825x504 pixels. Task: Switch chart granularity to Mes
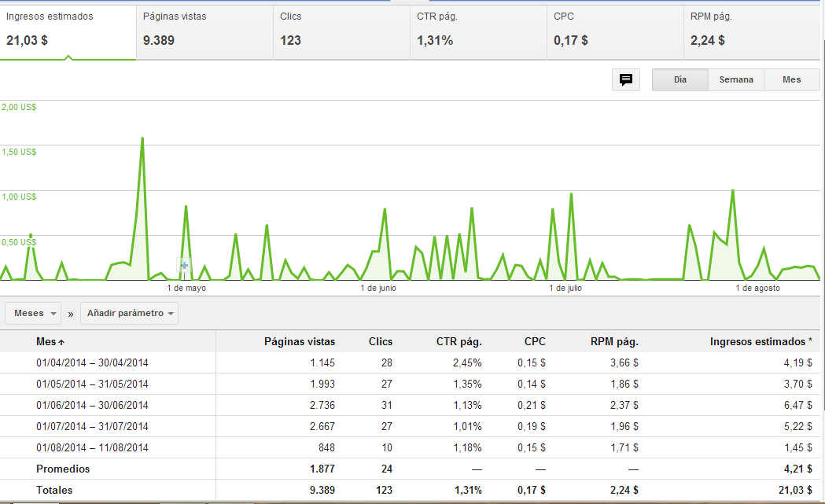[792, 80]
